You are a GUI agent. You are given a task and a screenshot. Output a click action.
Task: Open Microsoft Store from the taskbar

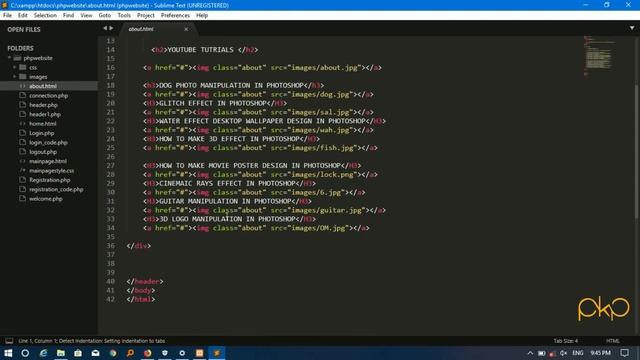[78, 353]
